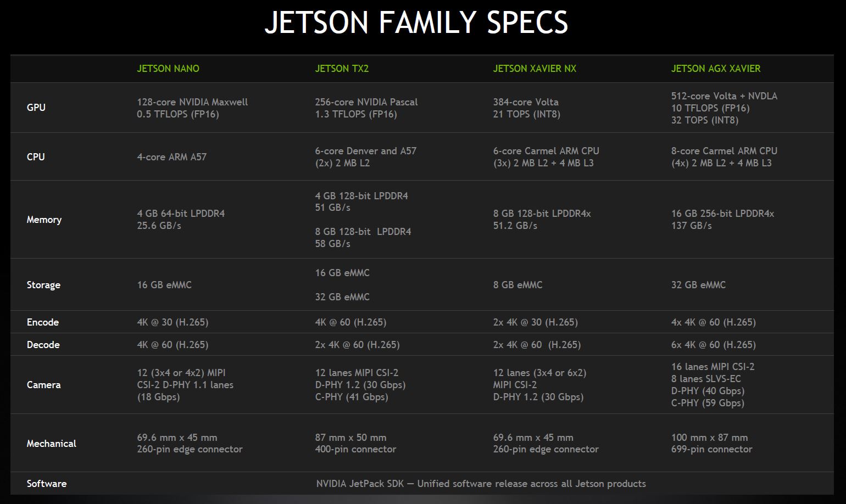Click the Camera row label
The width and height of the screenshot is (846, 504).
click(43, 385)
